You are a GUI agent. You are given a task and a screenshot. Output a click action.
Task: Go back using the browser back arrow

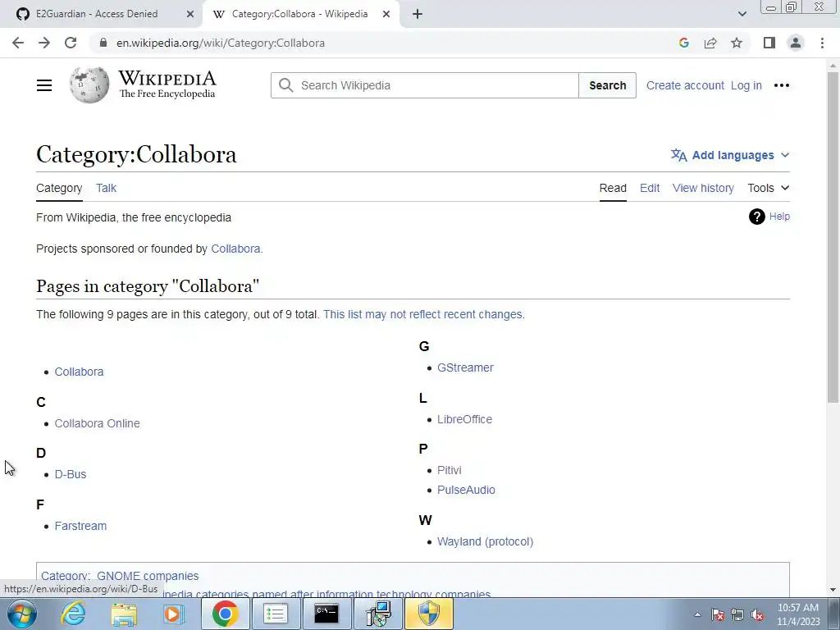18,43
